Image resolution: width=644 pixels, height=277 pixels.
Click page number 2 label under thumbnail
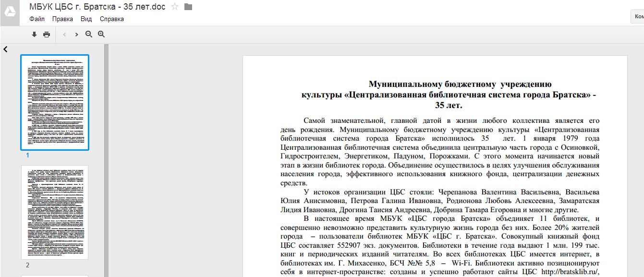27,265
